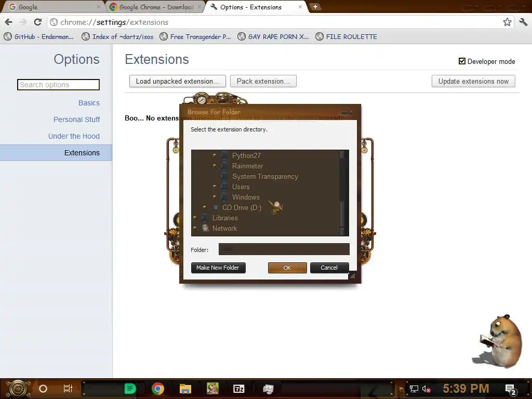Select CD Drive (D:) in tree
Viewport: 532px width, 399px height.
(x=242, y=207)
